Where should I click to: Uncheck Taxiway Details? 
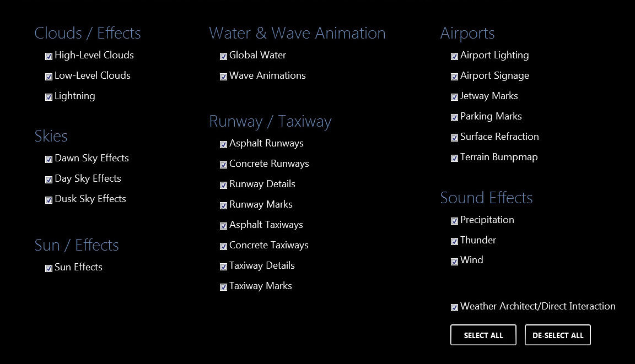[x=223, y=267]
